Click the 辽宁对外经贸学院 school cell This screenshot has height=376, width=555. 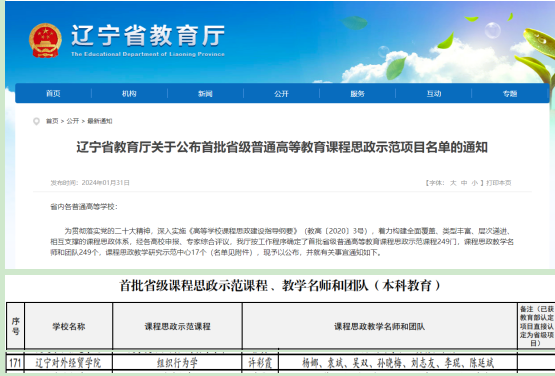pos(69,363)
